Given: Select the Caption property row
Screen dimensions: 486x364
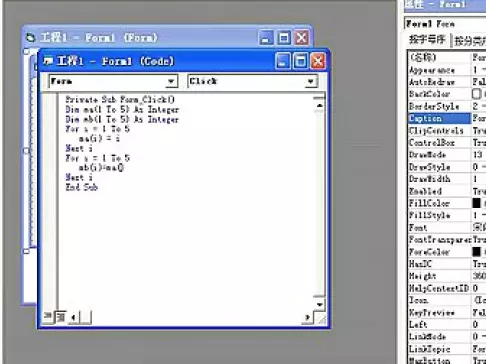Looking at the screenshot, I should tap(447, 118).
